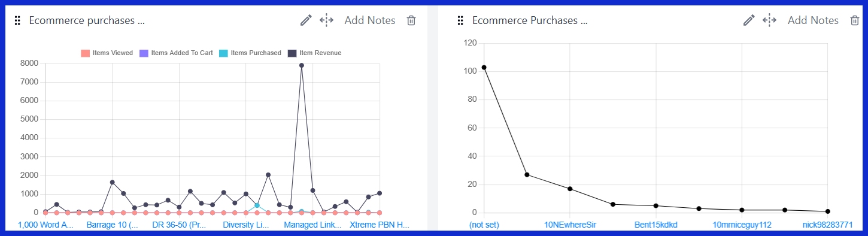The width and height of the screenshot is (868, 236).
Task: Click the '(not set)' axis label
Action: 484,225
